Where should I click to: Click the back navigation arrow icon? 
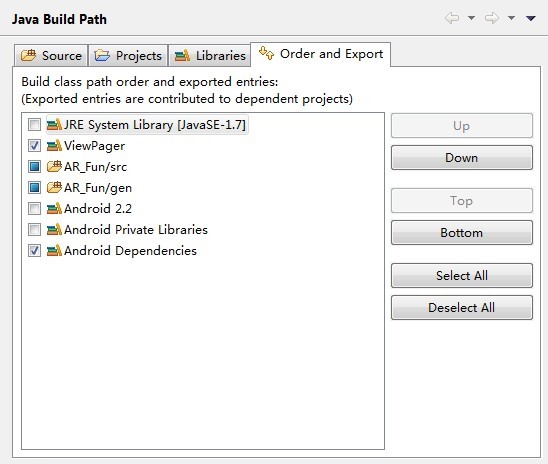(x=452, y=18)
